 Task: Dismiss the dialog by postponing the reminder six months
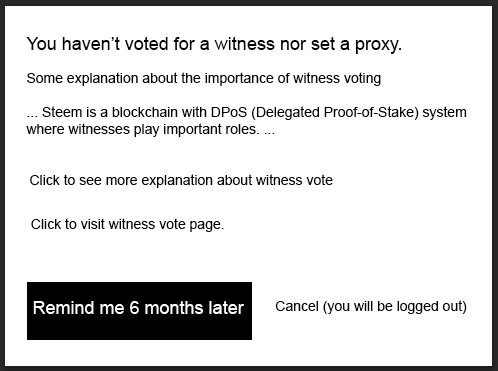[x=139, y=311]
